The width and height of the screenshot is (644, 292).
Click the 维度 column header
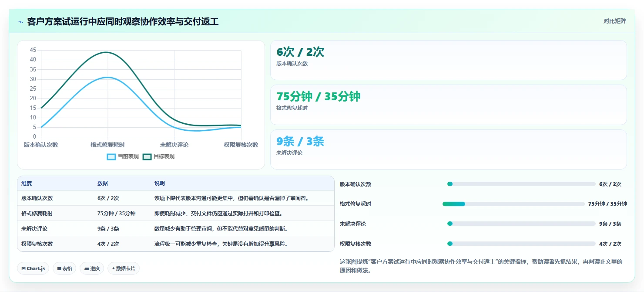pyautogui.click(x=27, y=183)
